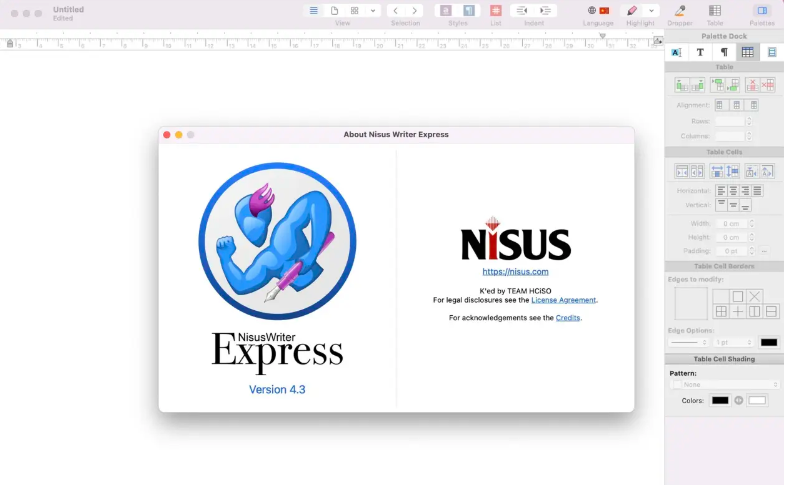Adjust the Height stepper
786x485 pixels.
(x=751, y=237)
